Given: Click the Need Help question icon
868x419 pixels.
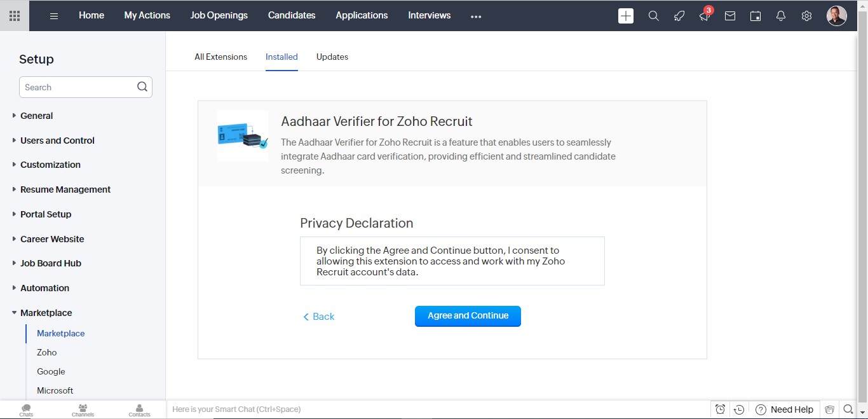Looking at the screenshot, I should click(x=761, y=409).
